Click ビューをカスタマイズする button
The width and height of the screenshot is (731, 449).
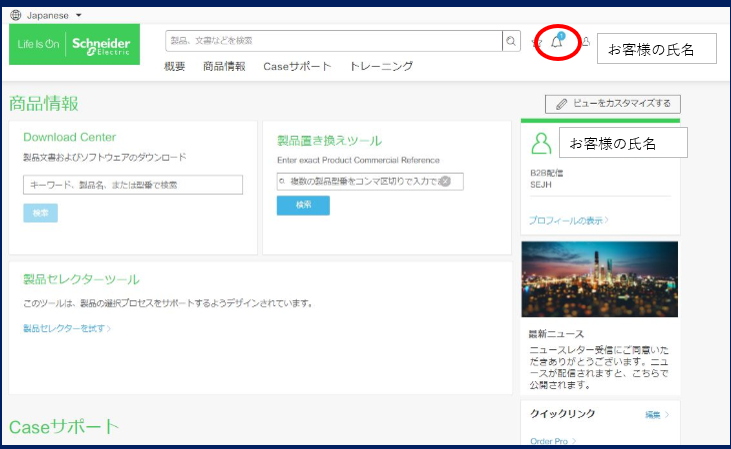(x=613, y=104)
